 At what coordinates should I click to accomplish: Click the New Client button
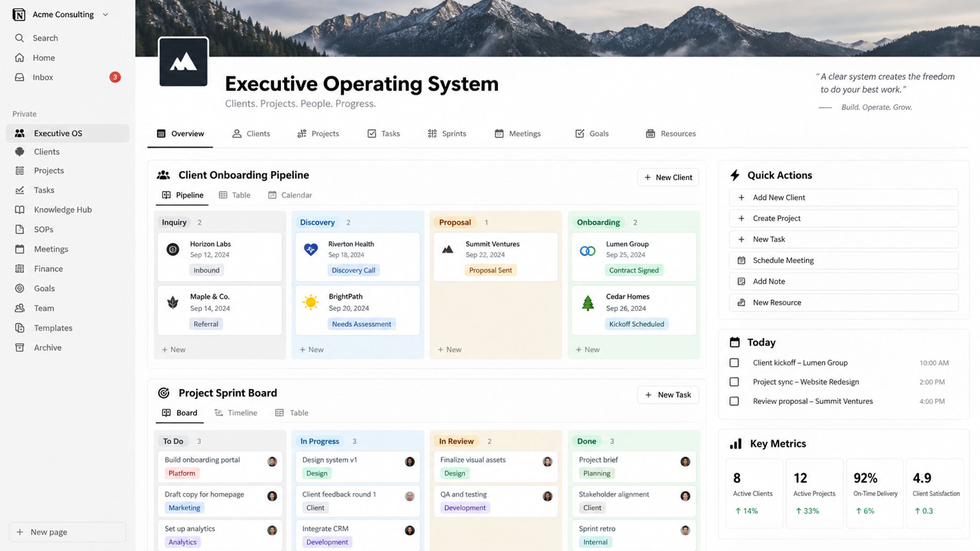pos(668,178)
